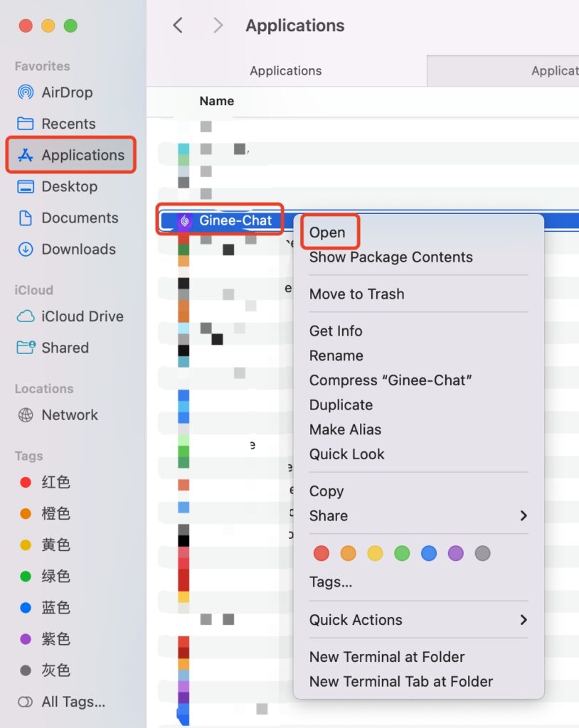Expand the Quick Actions submenu arrow
This screenshot has width=579, height=728.
[x=524, y=620]
